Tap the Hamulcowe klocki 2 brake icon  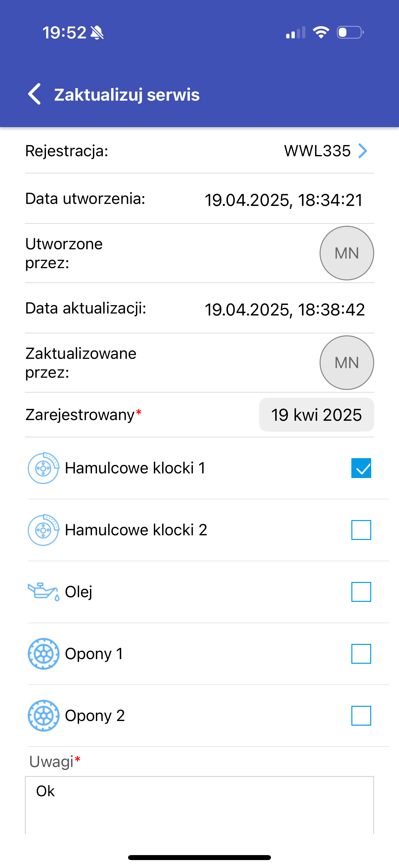[x=43, y=530]
